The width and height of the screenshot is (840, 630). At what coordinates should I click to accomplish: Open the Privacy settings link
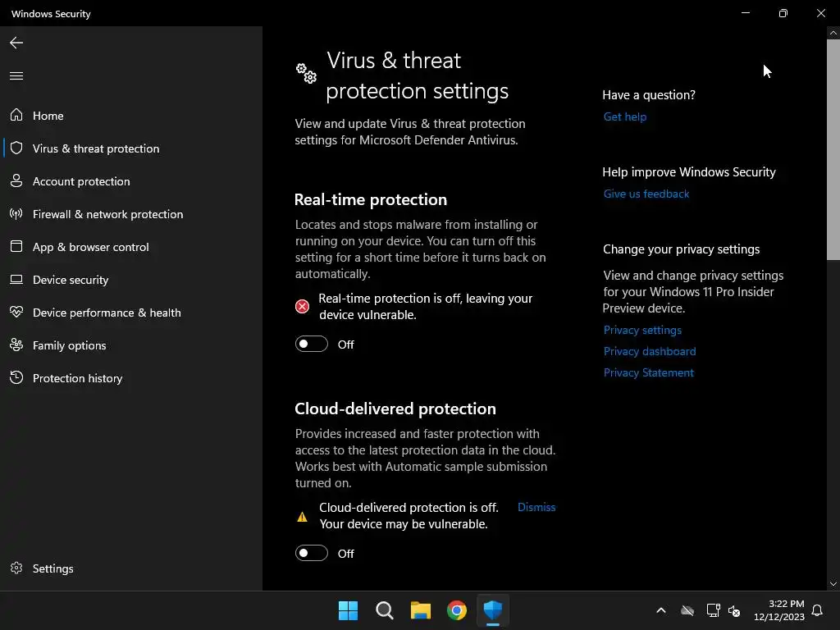(x=642, y=330)
